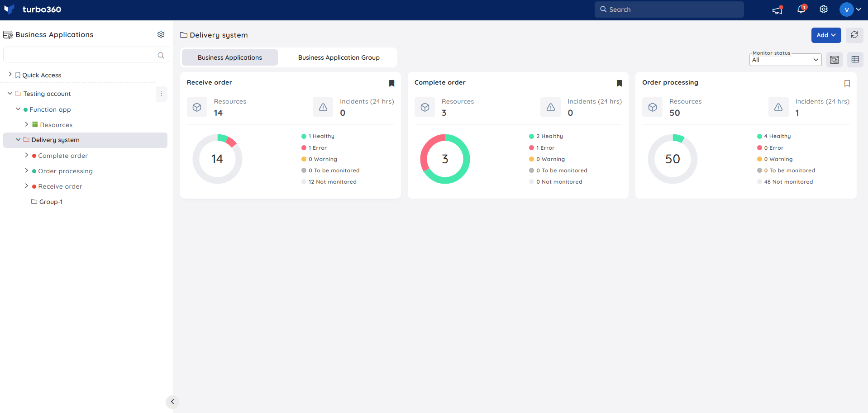
Task: Click the Complete order donut chart
Action: point(445,159)
